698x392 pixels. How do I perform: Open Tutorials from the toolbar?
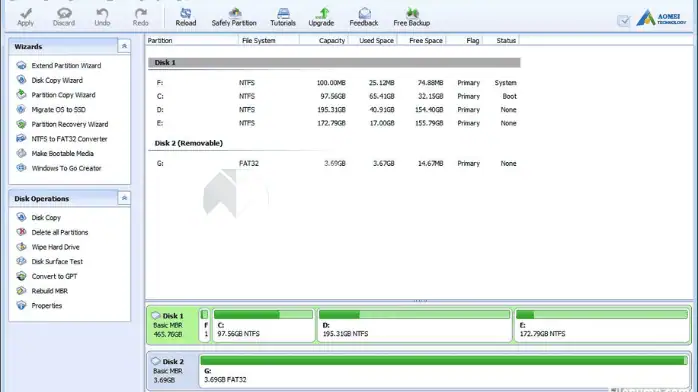point(283,17)
